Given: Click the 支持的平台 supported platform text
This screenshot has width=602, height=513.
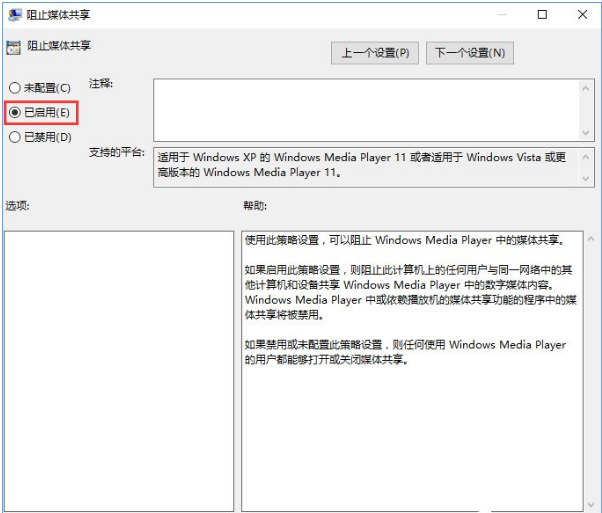Looking at the screenshot, I should point(362,165).
